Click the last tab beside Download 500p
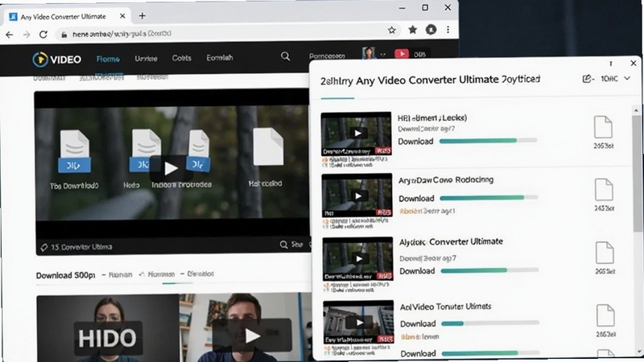The width and height of the screenshot is (644, 362). 200,274
